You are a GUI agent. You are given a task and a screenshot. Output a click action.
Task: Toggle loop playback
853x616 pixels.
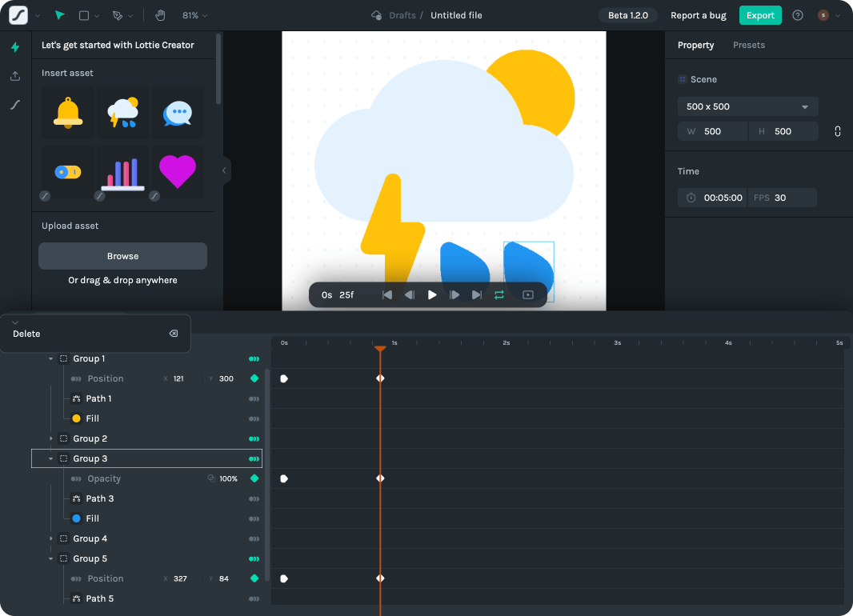[499, 295]
